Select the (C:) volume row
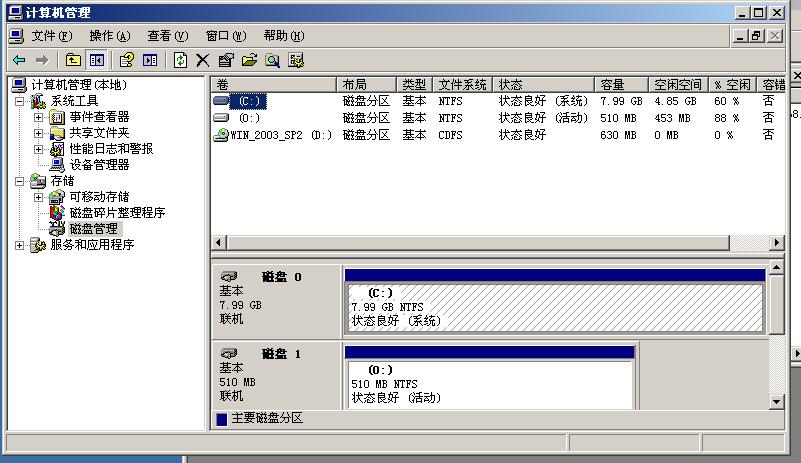This screenshot has width=801, height=463. coord(498,101)
